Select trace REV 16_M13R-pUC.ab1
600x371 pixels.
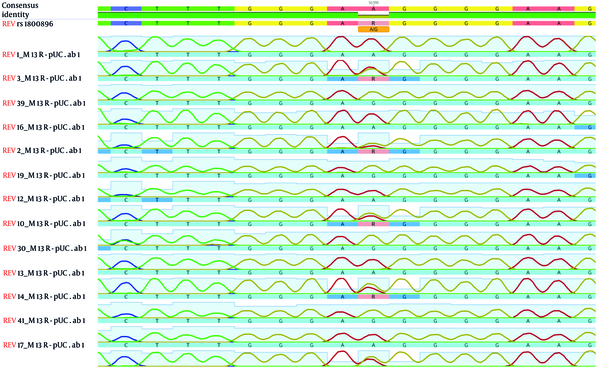[x=43, y=127]
